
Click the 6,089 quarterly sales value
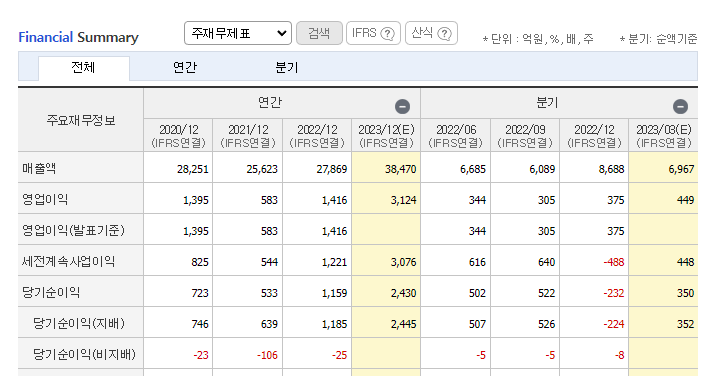542,170
